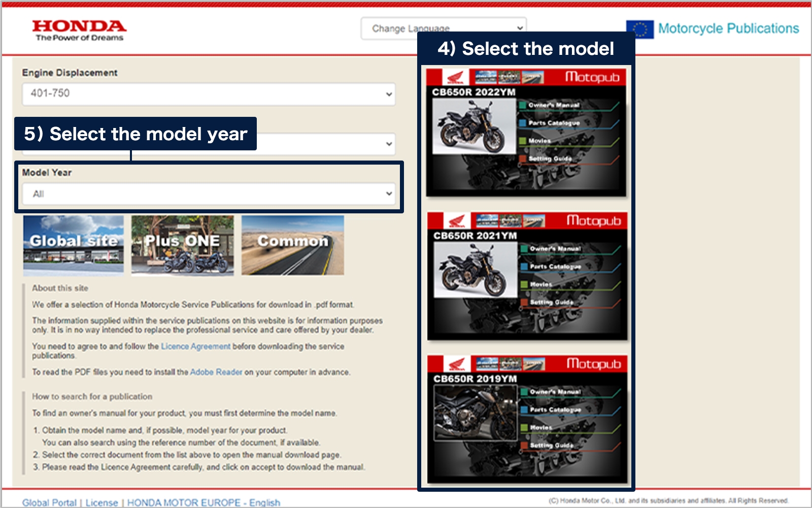Open Parts Catalogue for CB650R 2021YM
This screenshot has height=508, width=812.
[x=555, y=267]
